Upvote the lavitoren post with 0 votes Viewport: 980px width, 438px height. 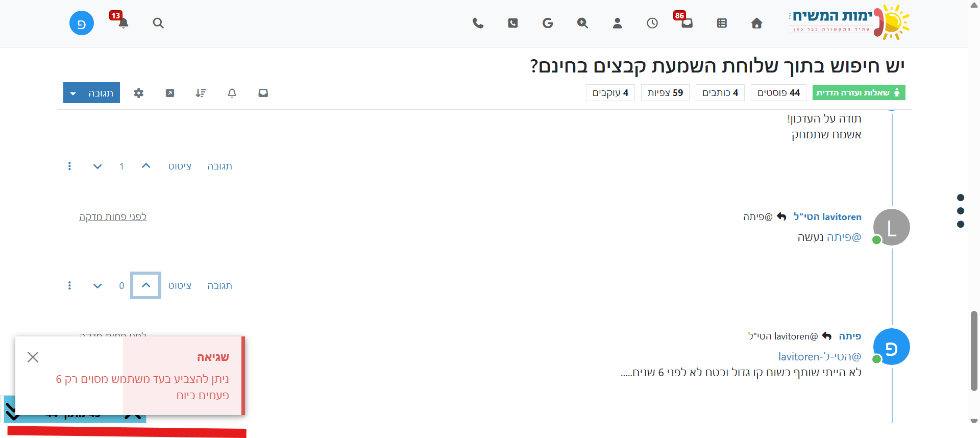click(146, 285)
